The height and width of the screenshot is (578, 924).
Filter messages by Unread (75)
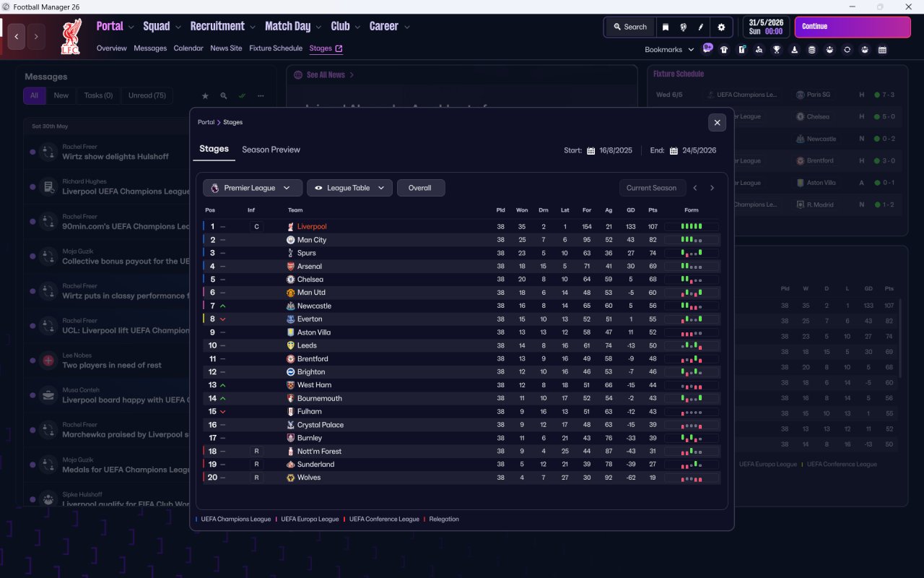click(147, 95)
